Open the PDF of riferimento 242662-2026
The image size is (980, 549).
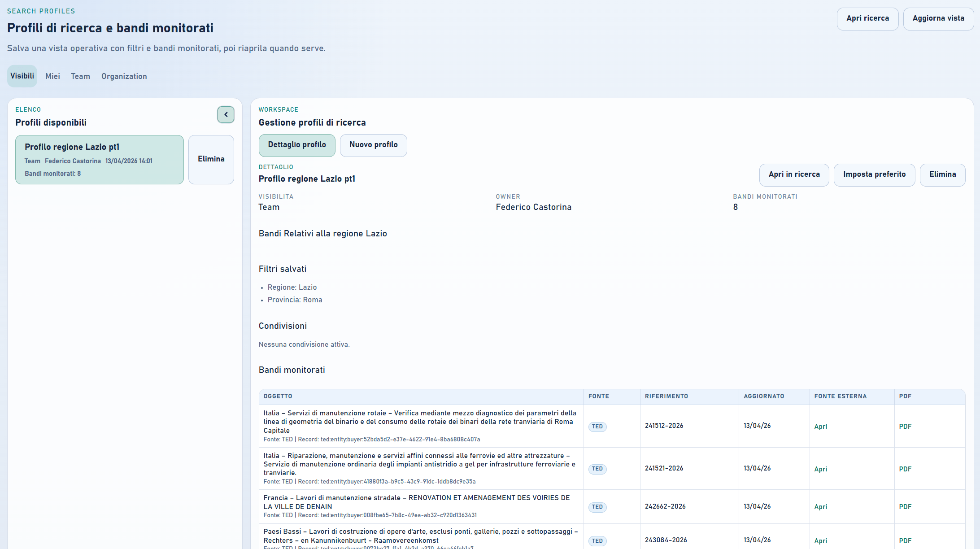coord(905,507)
